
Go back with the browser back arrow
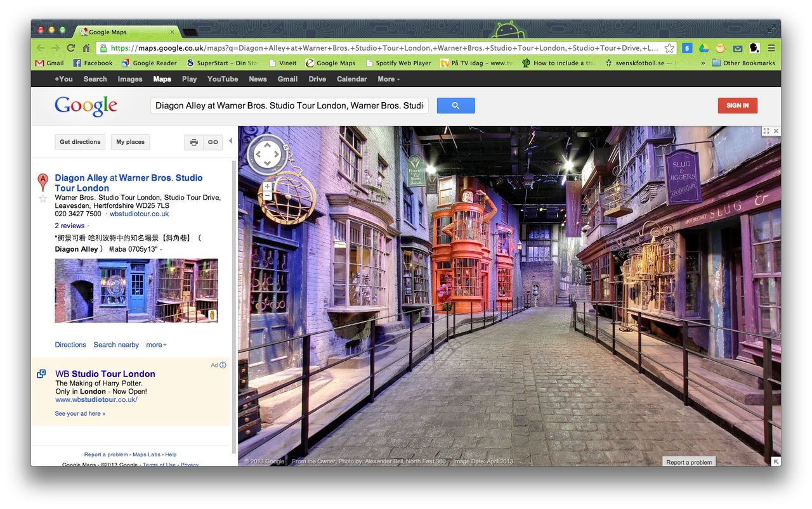click(x=41, y=48)
